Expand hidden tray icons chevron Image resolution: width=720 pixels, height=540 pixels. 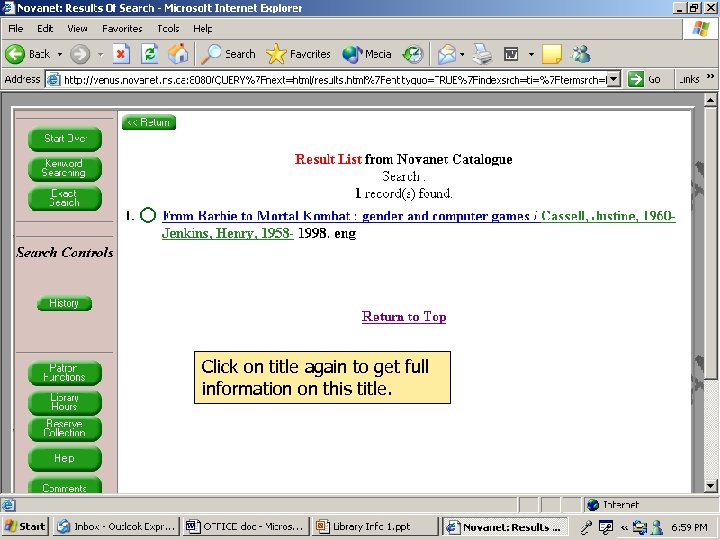coord(624,527)
